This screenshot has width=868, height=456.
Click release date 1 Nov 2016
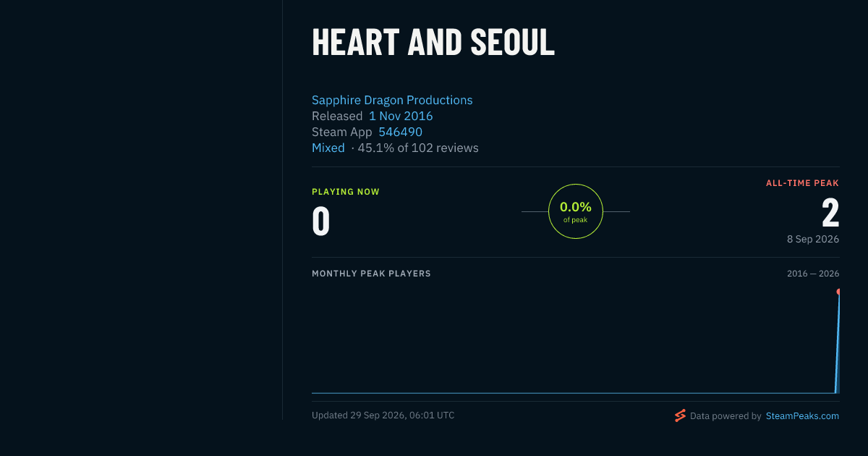[401, 116]
